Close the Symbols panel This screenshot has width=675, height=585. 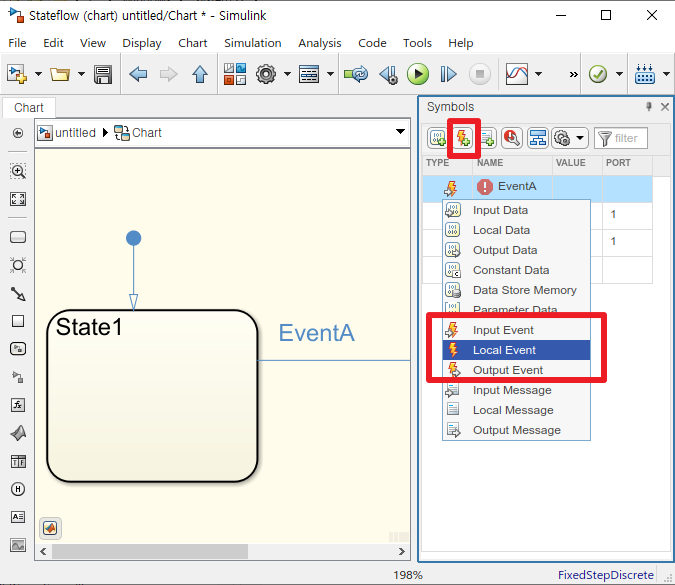coord(665,107)
